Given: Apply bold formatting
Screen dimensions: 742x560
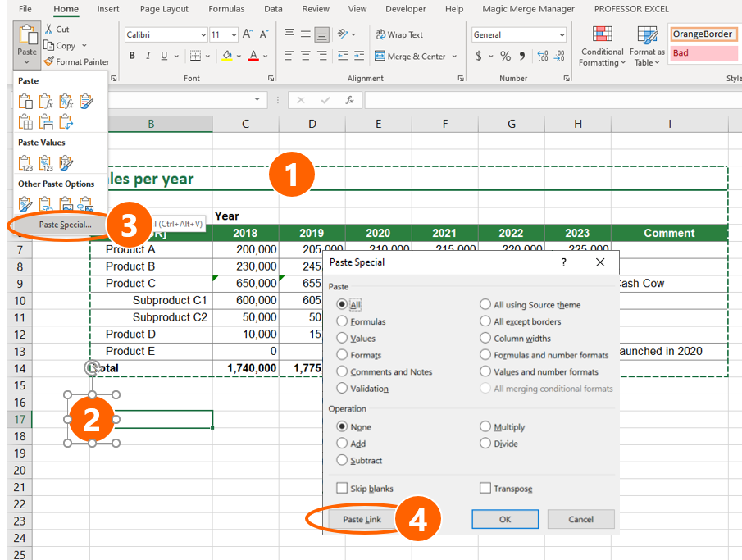Looking at the screenshot, I should [x=131, y=54].
